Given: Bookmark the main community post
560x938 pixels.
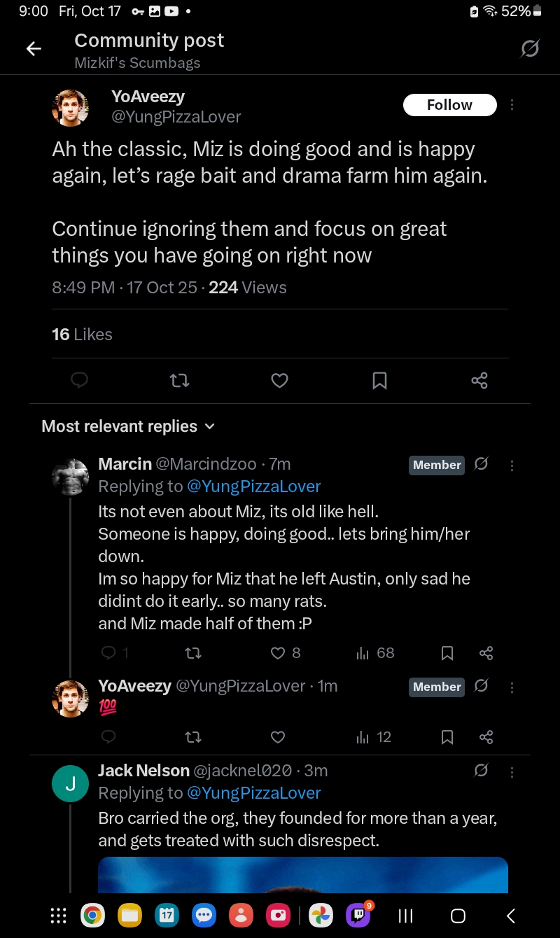Looking at the screenshot, I should pyautogui.click(x=379, y=381).
